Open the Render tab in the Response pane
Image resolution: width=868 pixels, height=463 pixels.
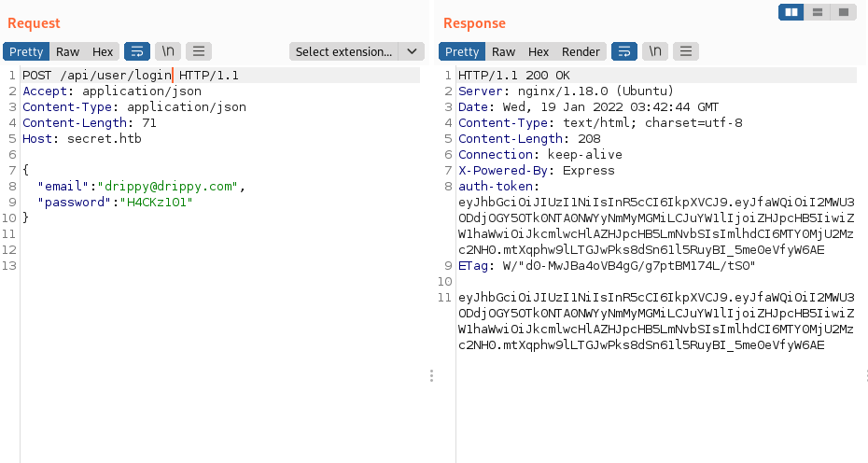581,51
